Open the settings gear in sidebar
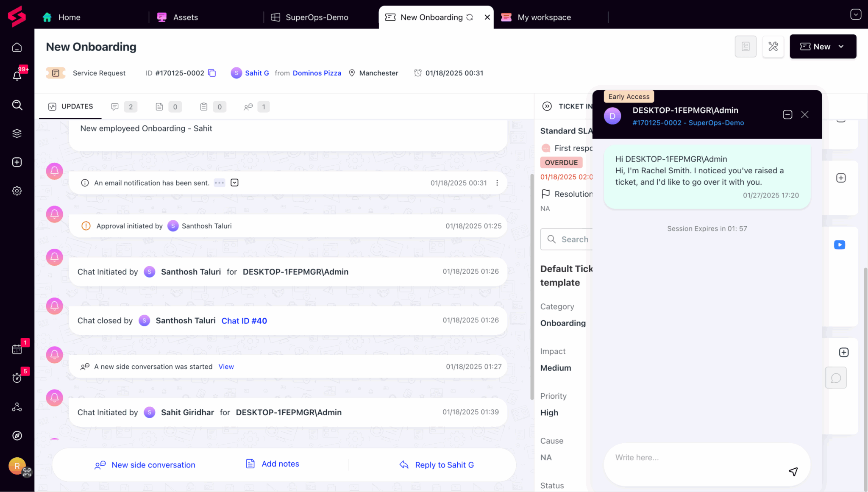This screenshot has height=492, width=868. (17, 191)
